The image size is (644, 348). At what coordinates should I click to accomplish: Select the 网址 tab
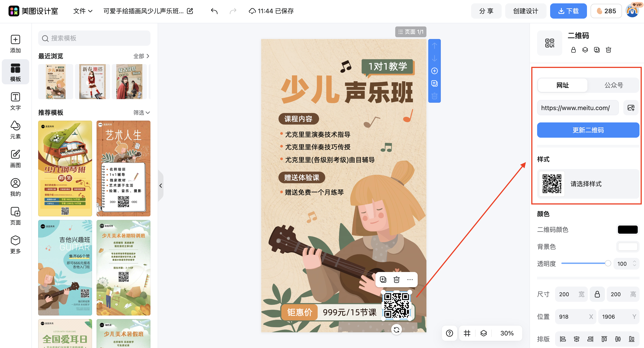pyautogui.click(x=562, y=85)
